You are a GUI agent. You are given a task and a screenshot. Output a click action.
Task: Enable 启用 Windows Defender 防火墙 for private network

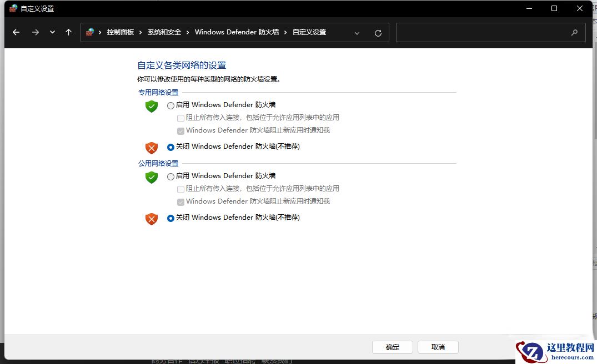[170, 105]
